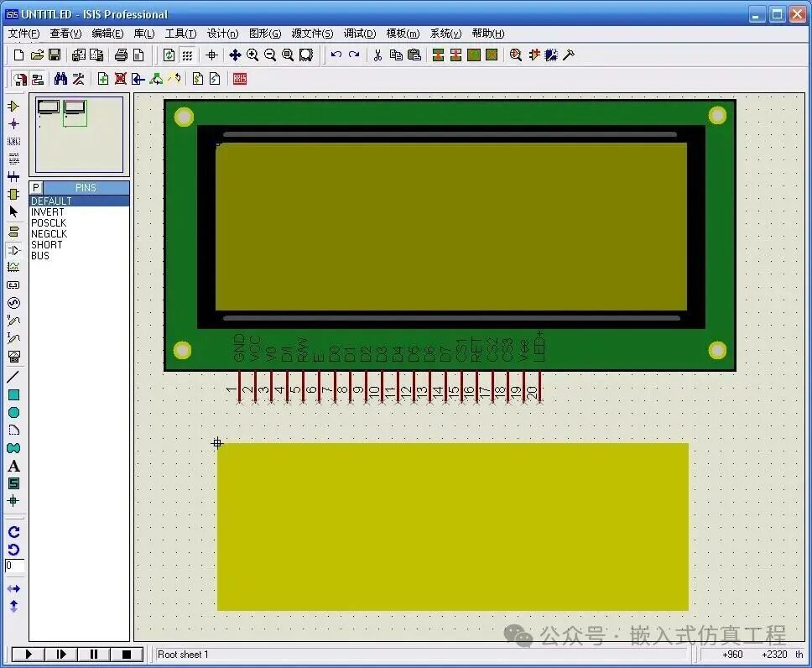Open the 查看(V) menu

coord(65,34)
